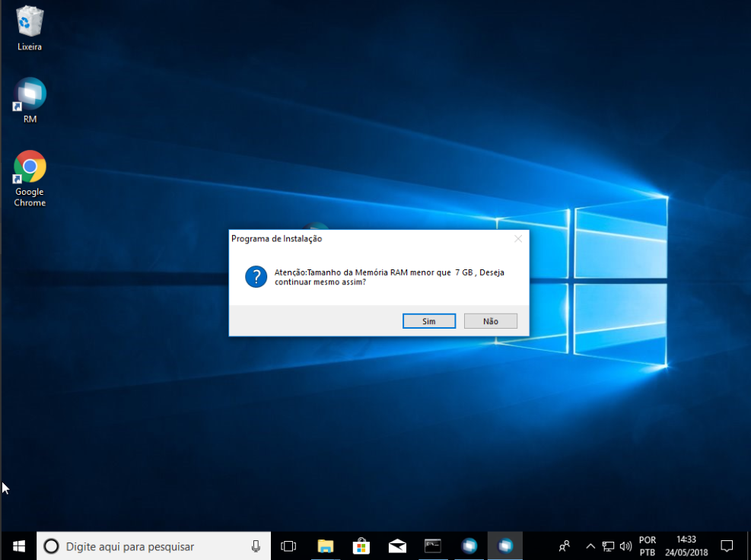Switch to the first RM taskbar icon

click(469, 546)
